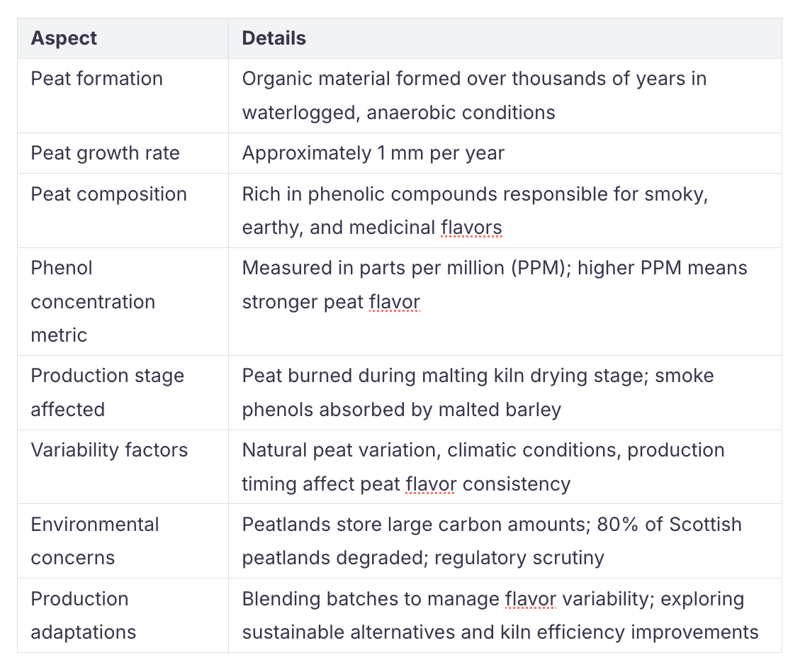Click the Details column header

505,38
